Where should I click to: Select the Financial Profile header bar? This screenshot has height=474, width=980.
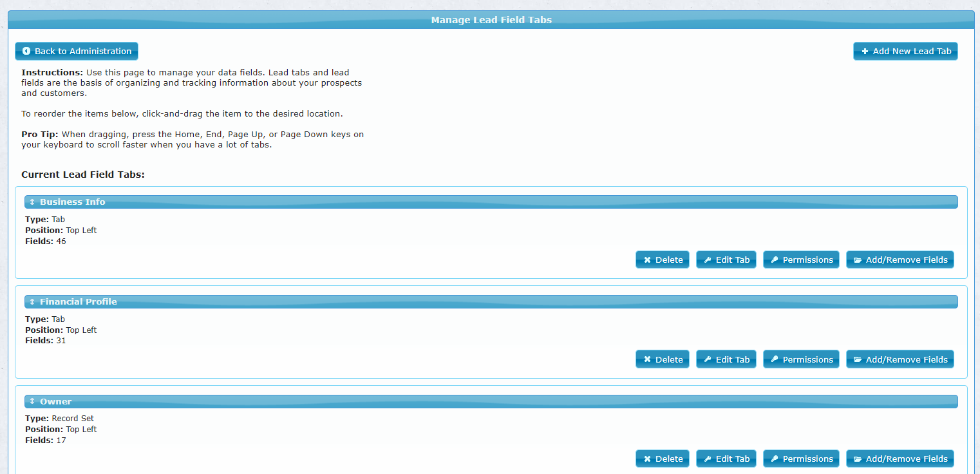point(491,302)
